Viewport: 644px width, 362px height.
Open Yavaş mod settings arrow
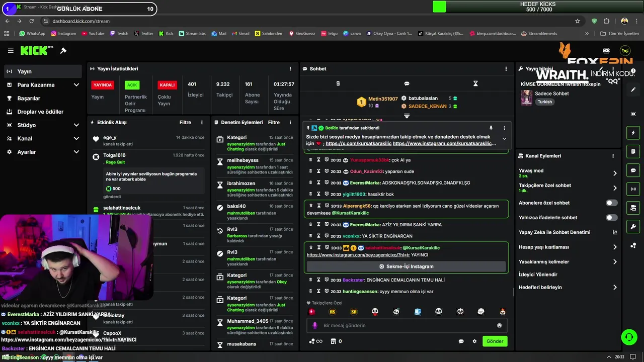[x=615, y=173]
